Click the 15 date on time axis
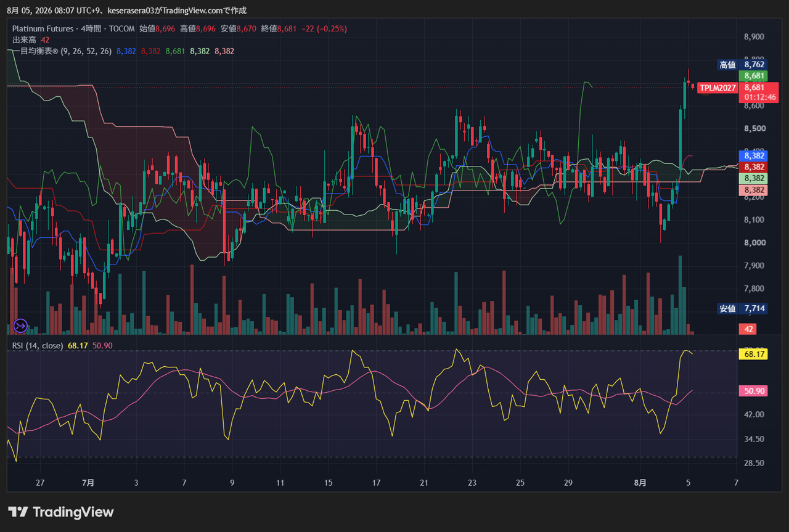 coord(328,483)
